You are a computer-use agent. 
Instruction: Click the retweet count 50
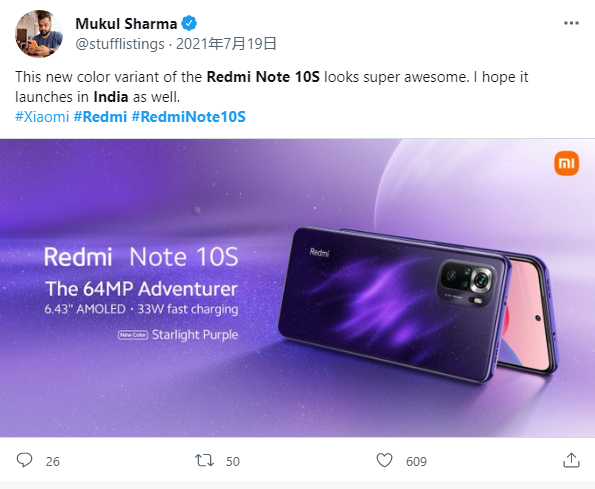coord(233,461)
